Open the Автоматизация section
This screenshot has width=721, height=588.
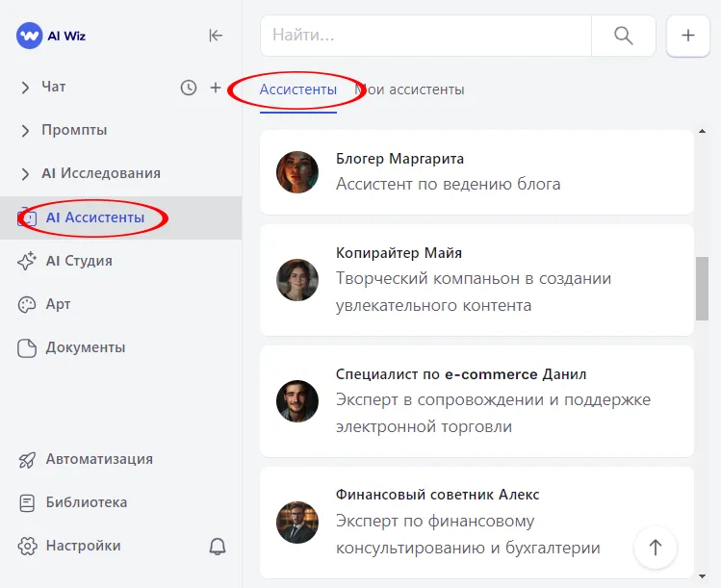(x=99, y=459)
